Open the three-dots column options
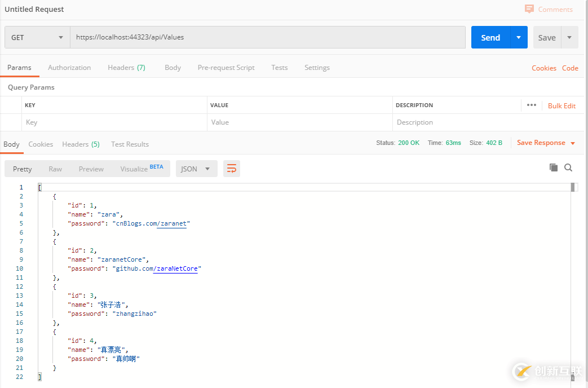The image size is (588, 388). pyautogui.click(x=532, y=105)
